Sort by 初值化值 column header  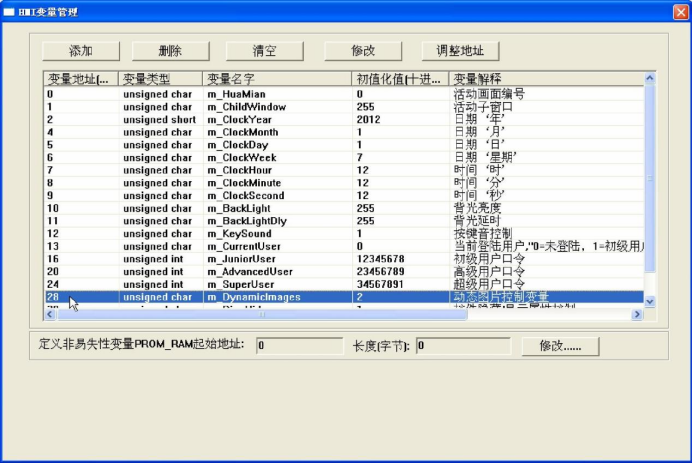pyautogui.click(x=400, y=79)
